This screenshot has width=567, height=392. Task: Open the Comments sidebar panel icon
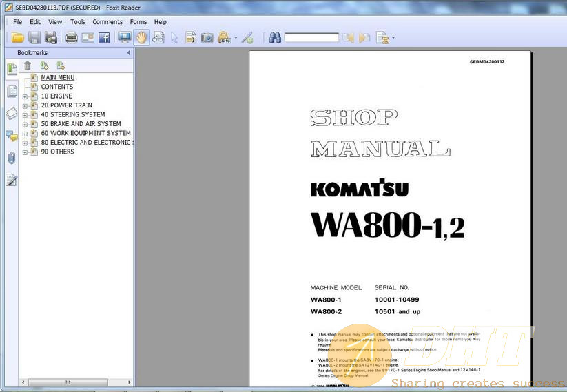pyautogui.click(x=12, y=136)
